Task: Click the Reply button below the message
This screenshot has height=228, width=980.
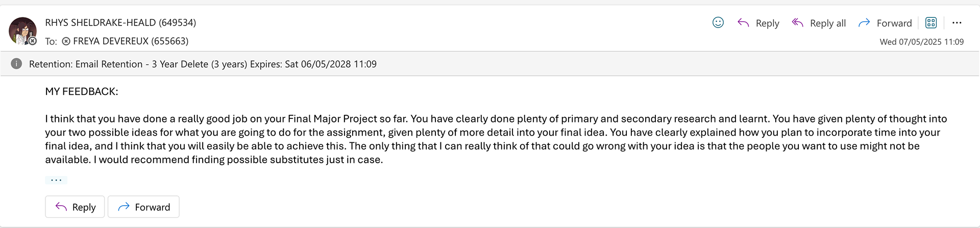Action: (75, 207)
